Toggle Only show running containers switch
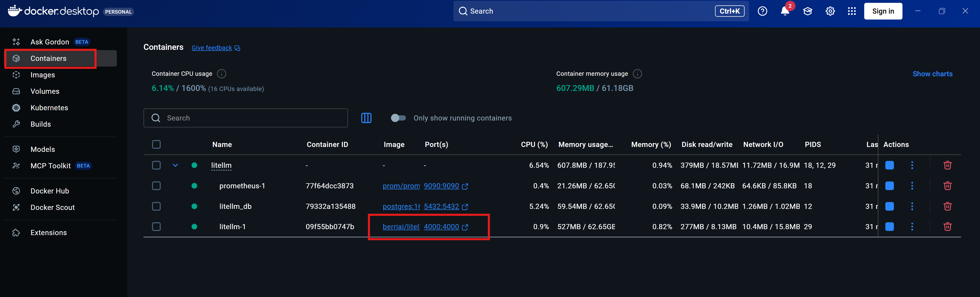Image resolution: width=980 pixels, height=297 pixels. coord(398,118)
